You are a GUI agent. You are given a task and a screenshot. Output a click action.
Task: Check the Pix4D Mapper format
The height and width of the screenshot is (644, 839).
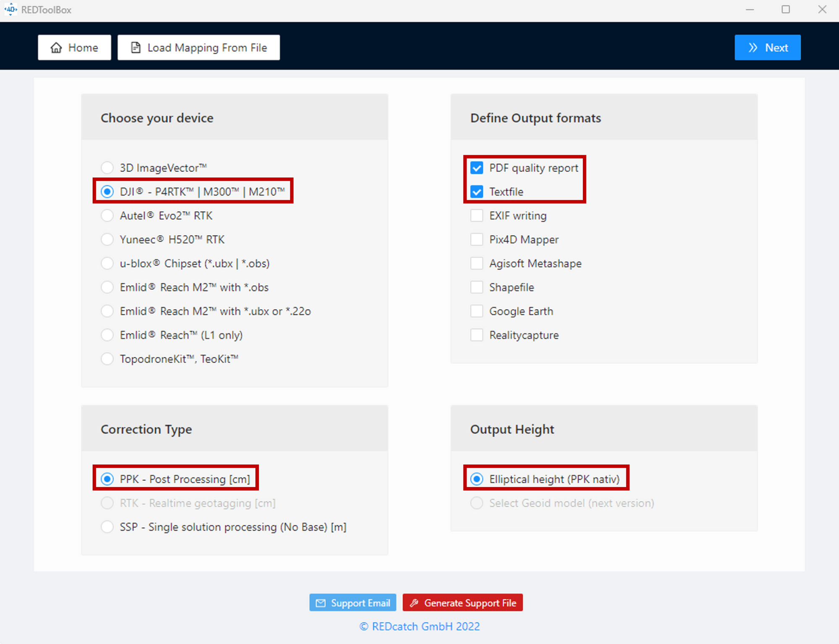[x=477, y=239]
